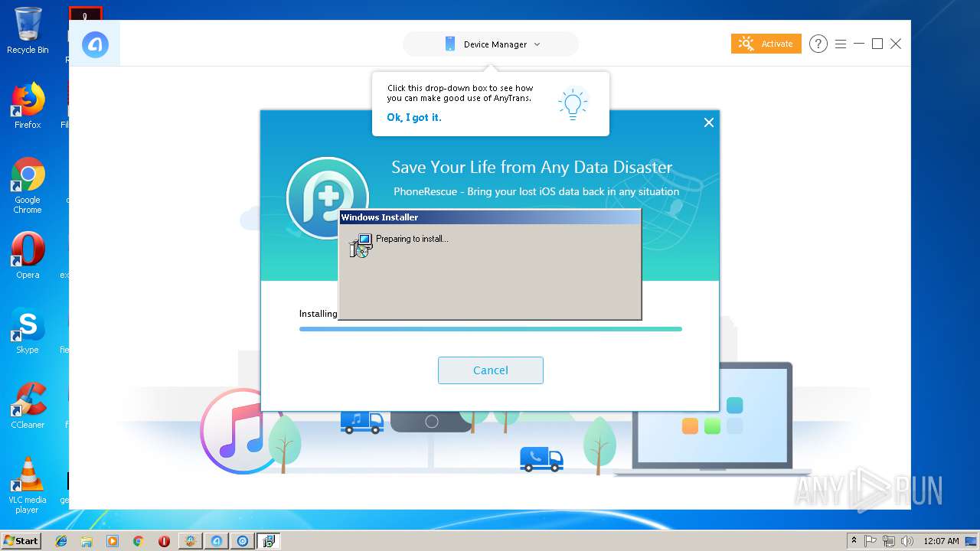Launch Internet Explorer from taskbar
The image size is (980, 551).
tap(61, 541)
